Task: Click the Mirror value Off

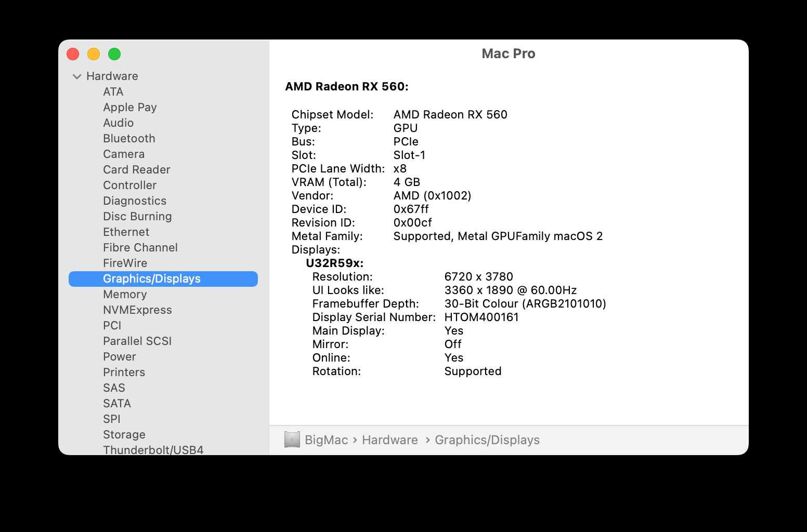Action: click(453, 344)
